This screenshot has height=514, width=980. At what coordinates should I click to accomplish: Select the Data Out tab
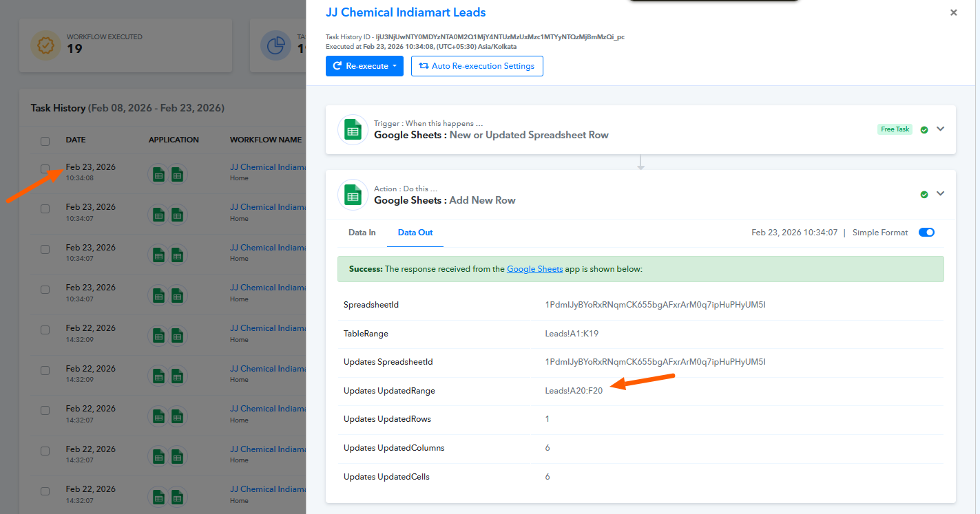415,233
